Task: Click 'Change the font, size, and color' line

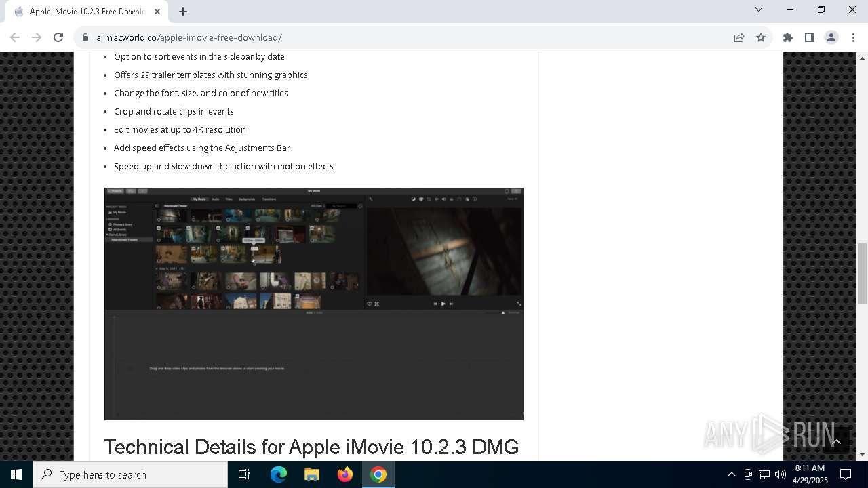Action: pyautogui.click(x=201, y=93)
